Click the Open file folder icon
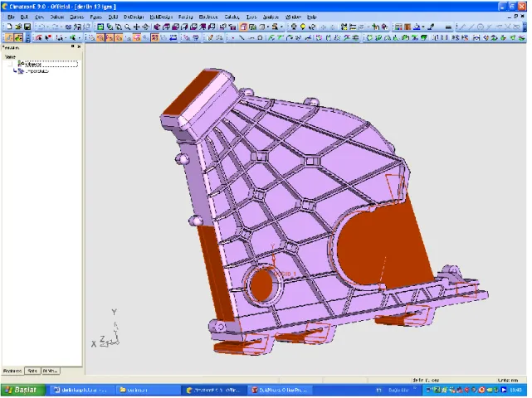Viewport: 532px width, 398px height. coord(18,27)
